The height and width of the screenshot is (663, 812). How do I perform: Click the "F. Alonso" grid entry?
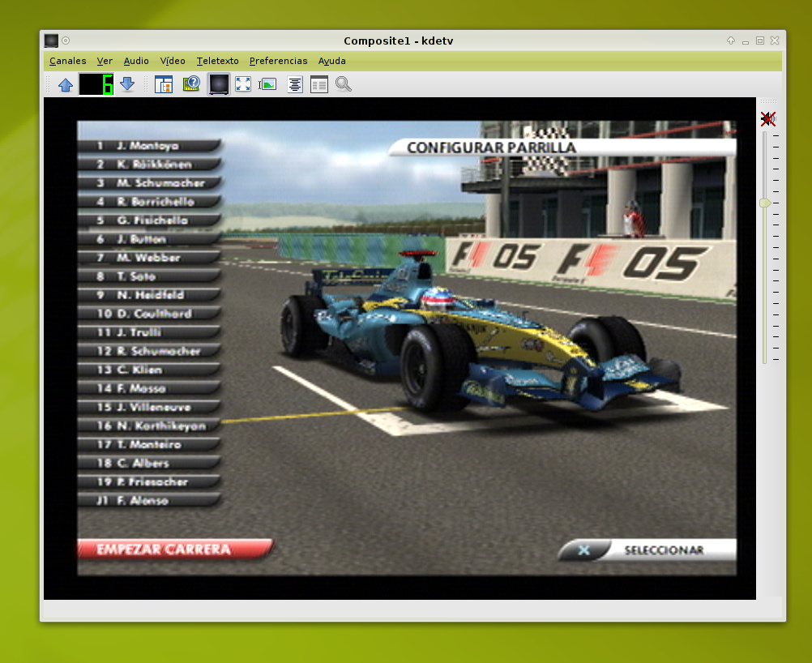point(149,500)
